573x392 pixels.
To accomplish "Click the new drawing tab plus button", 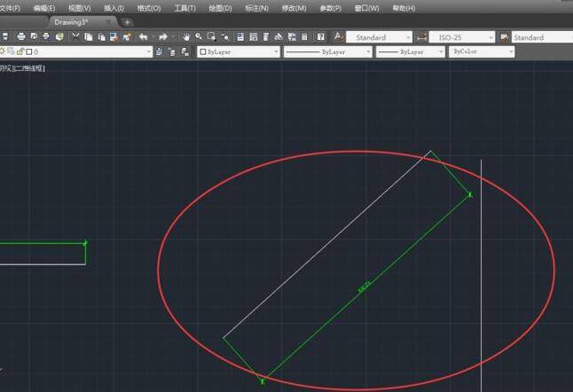I will pyautogui.click(x=127, y=22).
